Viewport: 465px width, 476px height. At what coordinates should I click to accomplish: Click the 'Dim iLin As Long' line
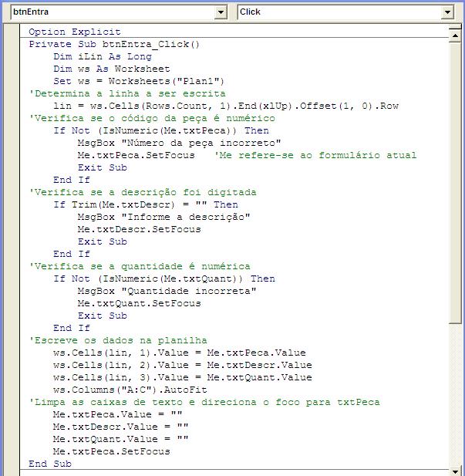[103, 57]
